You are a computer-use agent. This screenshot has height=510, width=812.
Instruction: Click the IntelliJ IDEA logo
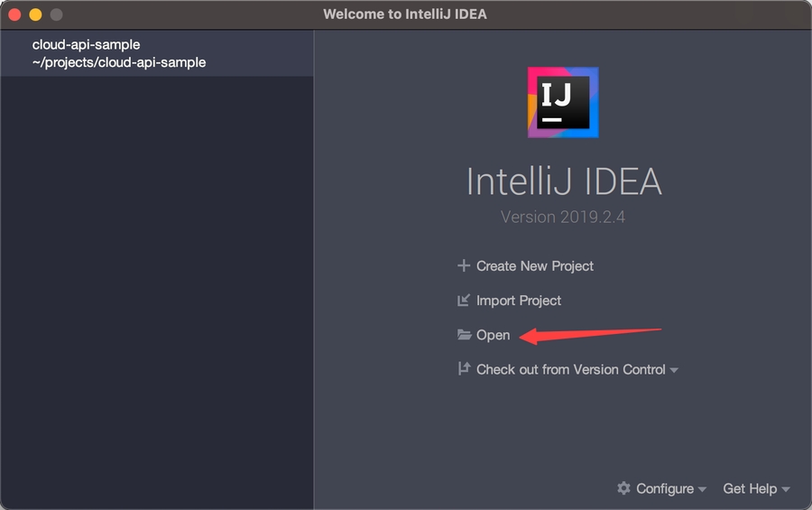563,102
